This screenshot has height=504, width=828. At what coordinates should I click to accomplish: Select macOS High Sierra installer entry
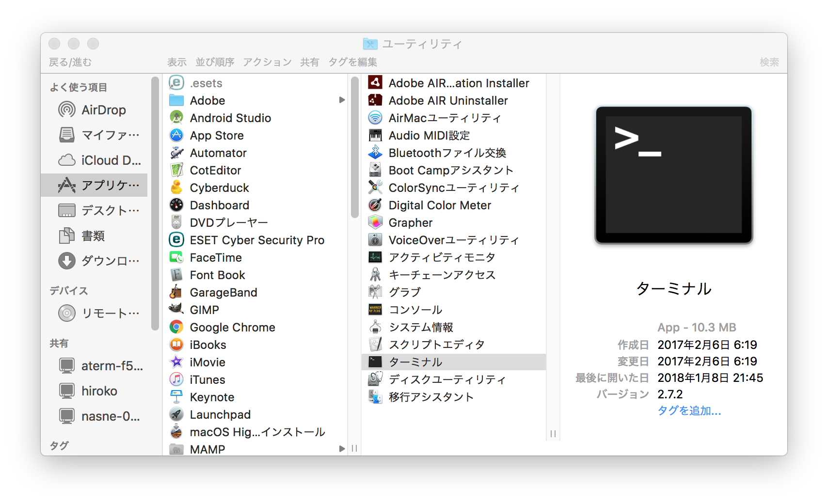(x=255, y=432)
